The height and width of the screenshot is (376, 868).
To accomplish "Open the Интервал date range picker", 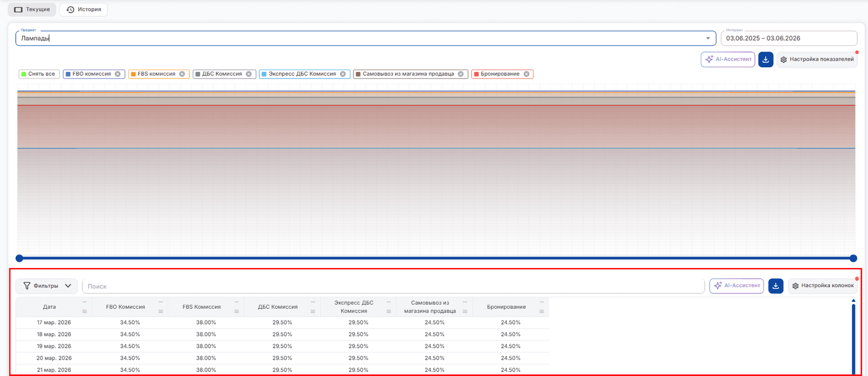I will 789,38.
